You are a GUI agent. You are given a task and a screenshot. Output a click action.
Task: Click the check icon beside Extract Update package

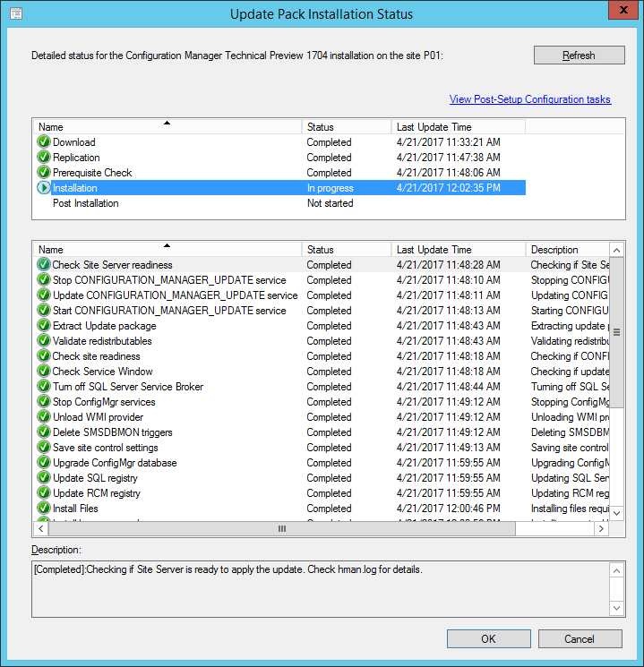(x=43, y=325)
